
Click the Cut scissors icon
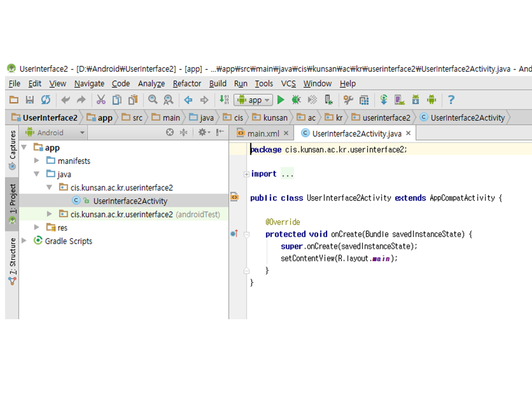[101, 100]
